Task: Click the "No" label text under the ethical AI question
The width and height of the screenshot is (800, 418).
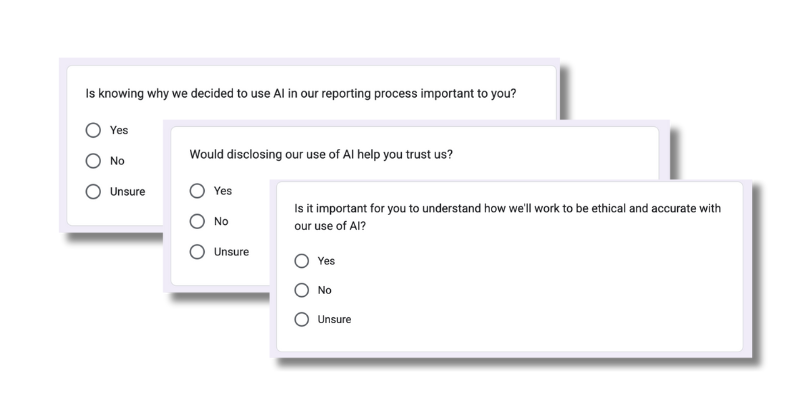Action: (x=324, y=290)
